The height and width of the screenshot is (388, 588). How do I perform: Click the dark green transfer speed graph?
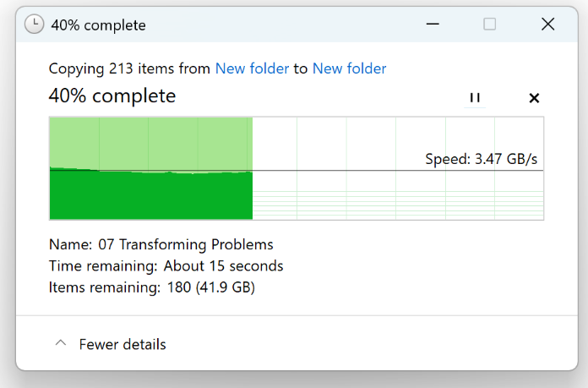coord(152,196)
